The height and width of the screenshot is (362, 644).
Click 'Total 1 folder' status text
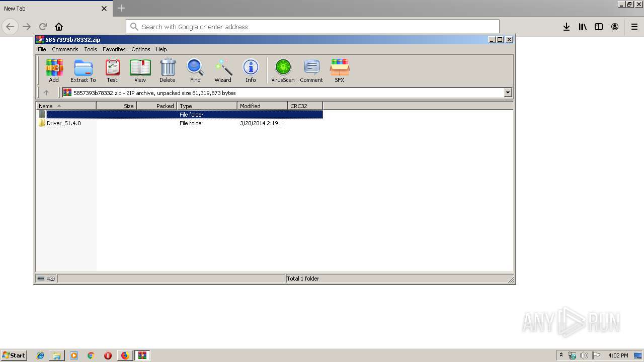coord(303,279)
